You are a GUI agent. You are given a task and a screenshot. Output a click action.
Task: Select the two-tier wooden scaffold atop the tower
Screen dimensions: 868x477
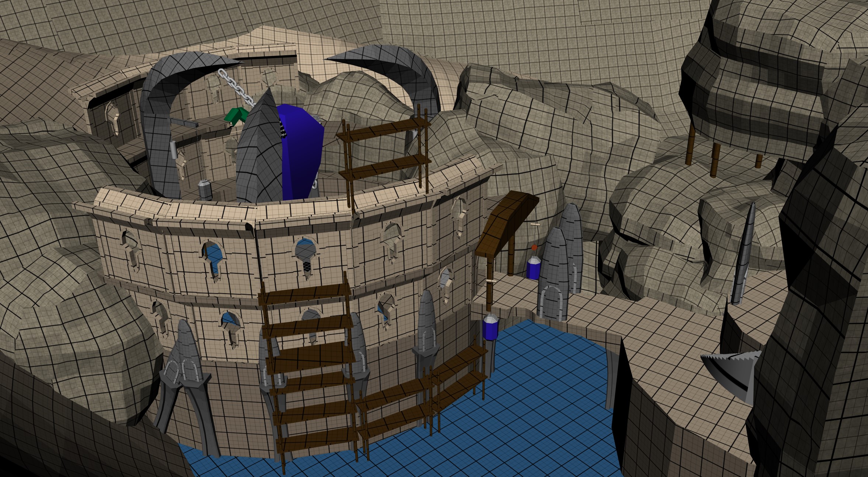(383, 158)
